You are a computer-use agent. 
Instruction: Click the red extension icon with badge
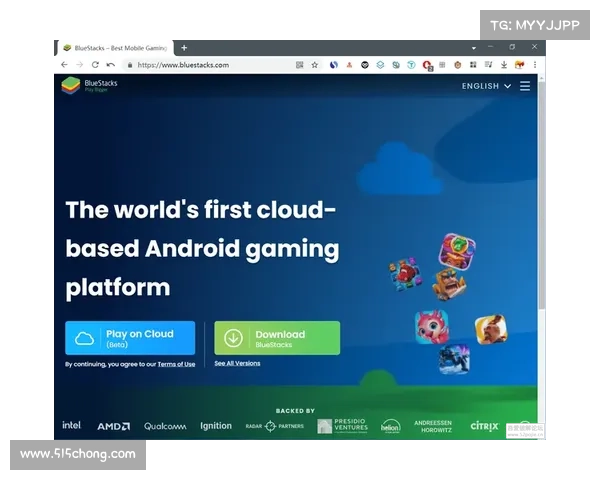coord(427,66)
